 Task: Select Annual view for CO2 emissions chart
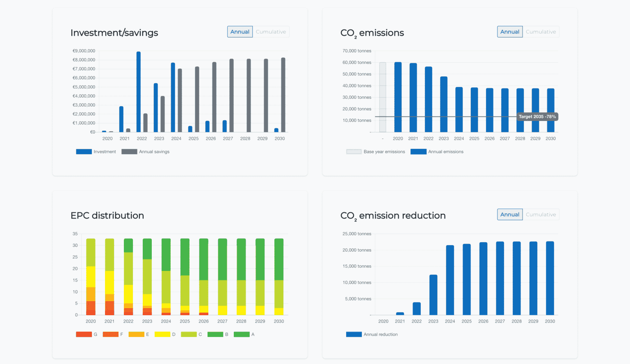(x=510, y=32)
